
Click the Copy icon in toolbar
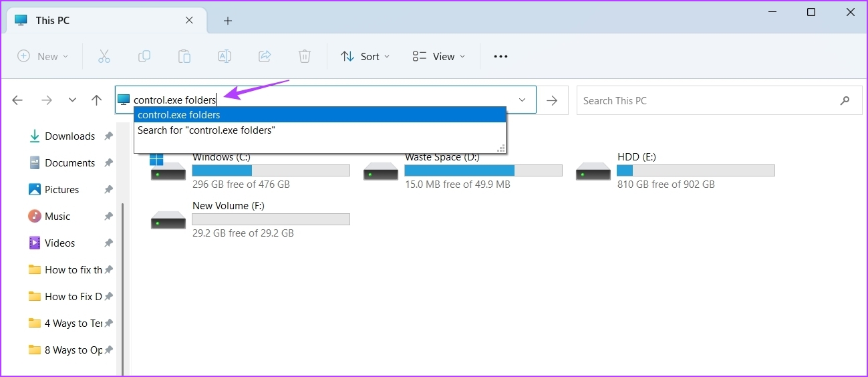(x=144, y=57)
